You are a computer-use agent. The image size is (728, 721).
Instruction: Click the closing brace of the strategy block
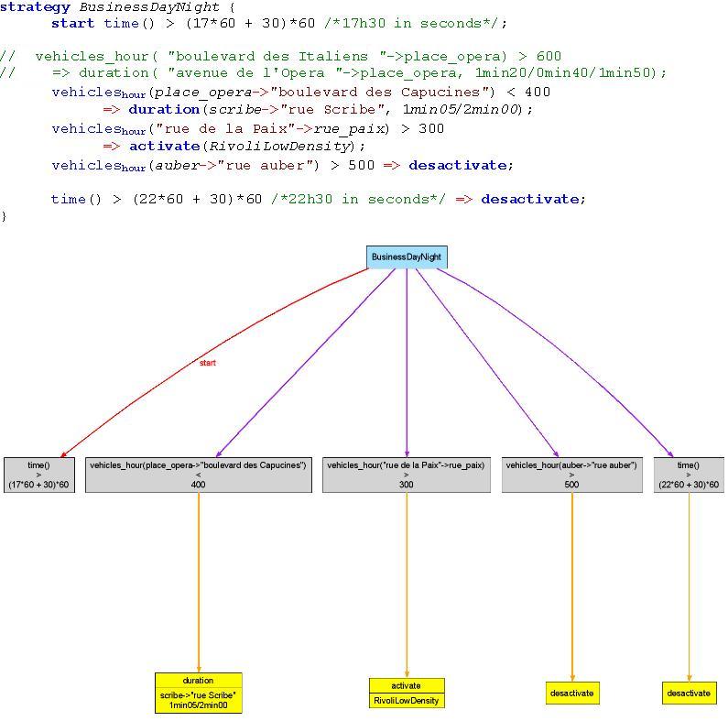(x=4, y=216)
